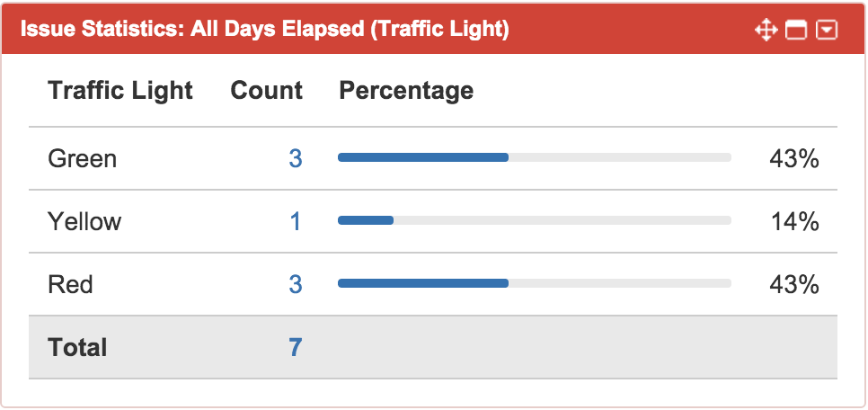This screenshot has height=410, width=868.
Task: Select the Yellow row label
Action: point(84,222)
